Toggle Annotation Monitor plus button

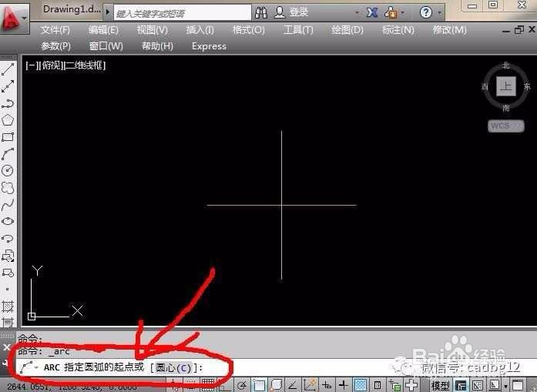(411, 386)
